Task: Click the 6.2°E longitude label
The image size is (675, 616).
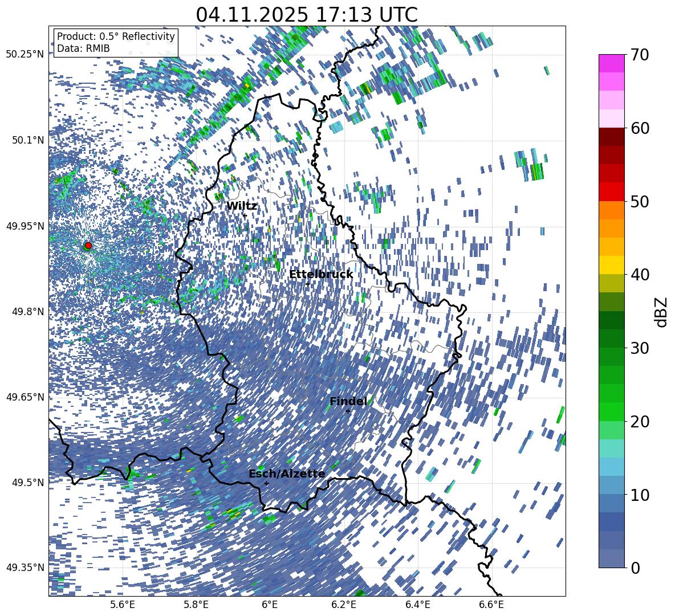Action: [344, 605]
